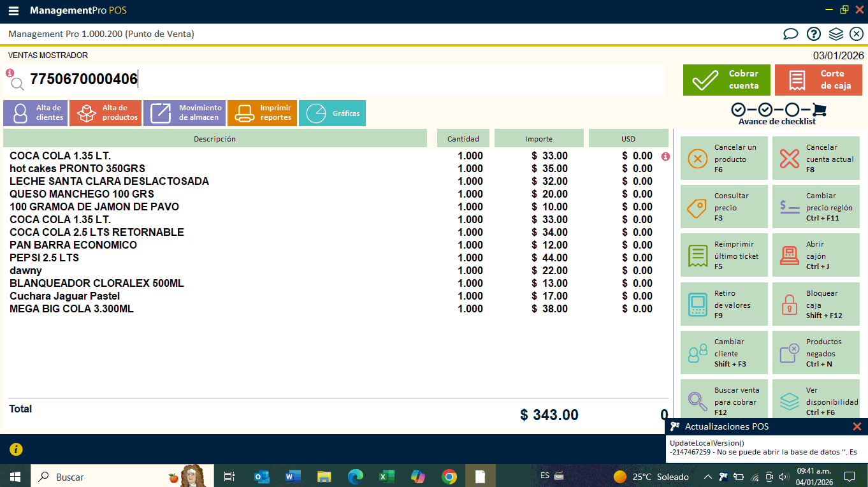This screenshot has width=868, height=487.
Task: Open Corte de caja
Action: (x=818, y=80)
